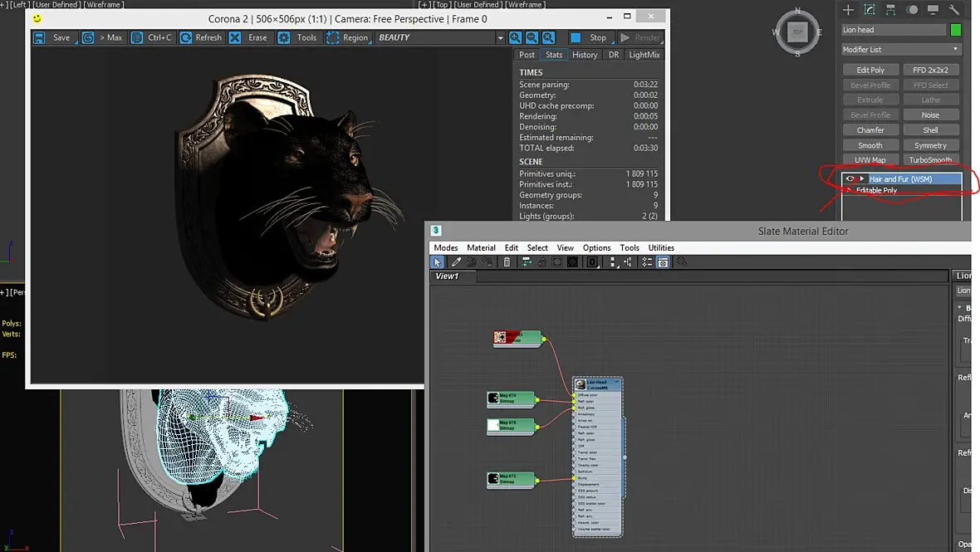Select the eyedropper pick material tool
Image resolution: width=980 pixels, height=552 pixels.
pyautogui.click(x=456, y=262)
